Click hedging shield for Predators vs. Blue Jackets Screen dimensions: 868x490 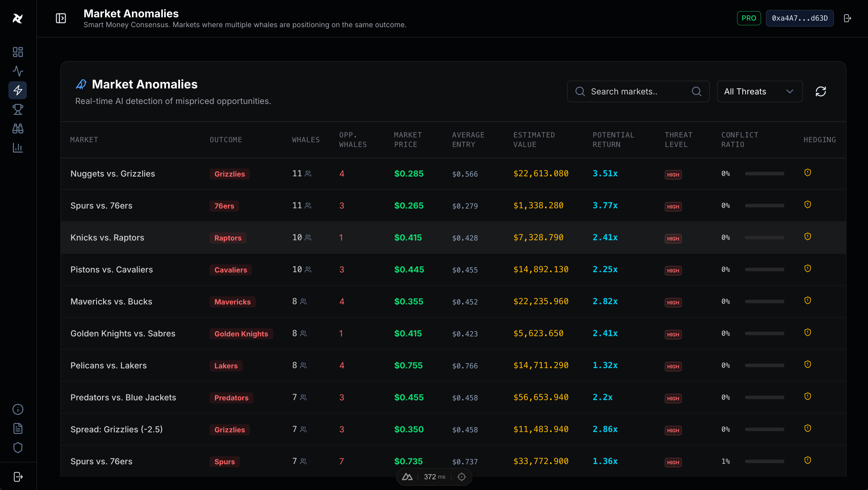808,396
